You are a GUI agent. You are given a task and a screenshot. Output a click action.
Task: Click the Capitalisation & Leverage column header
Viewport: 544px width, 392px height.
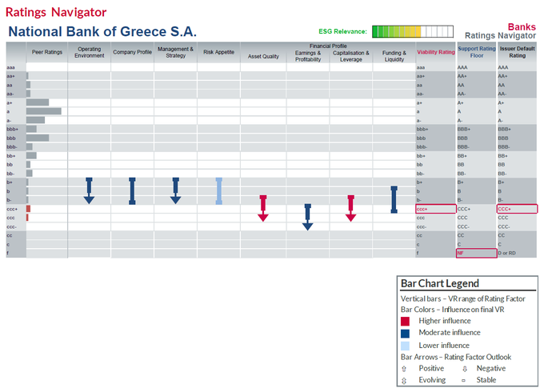[x=350, y=56]
